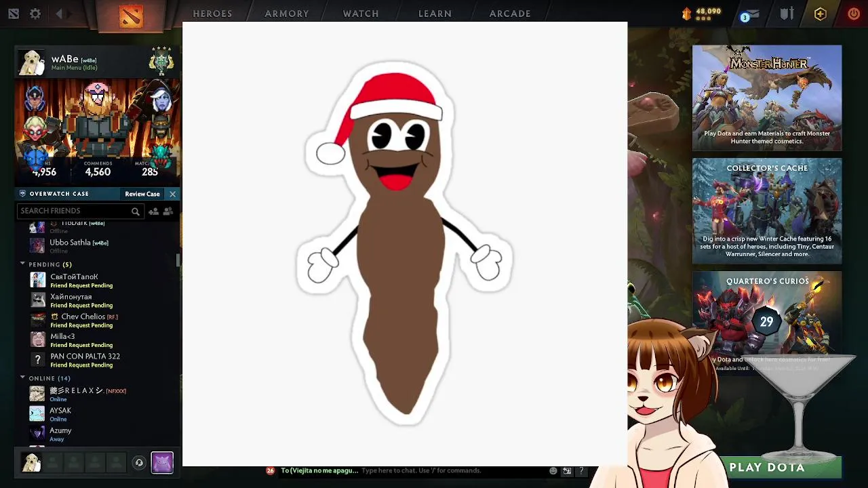Collapse the Online friends section
The height and width of the screenshot is (488, 868).
pyautogui.click(x=22, y=378)
